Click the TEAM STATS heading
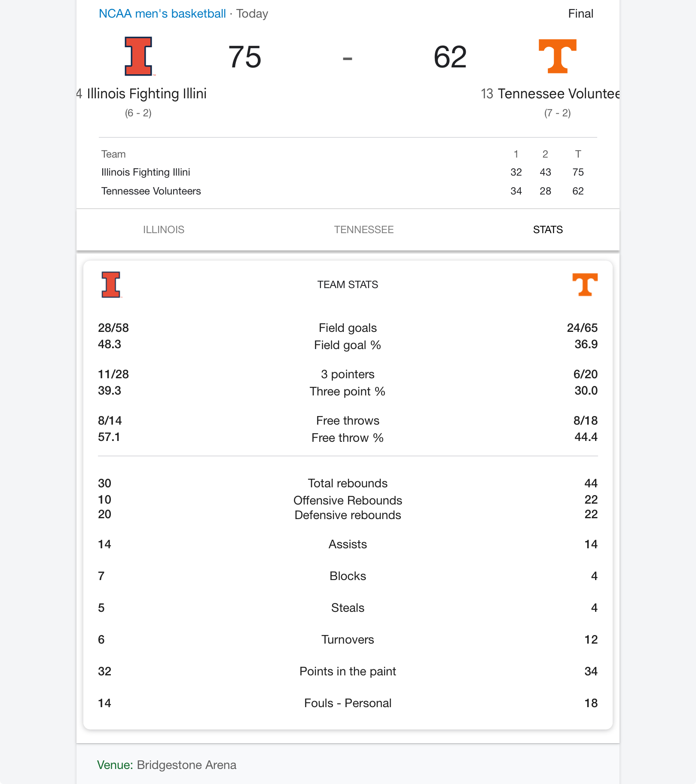 pos(348,285)
